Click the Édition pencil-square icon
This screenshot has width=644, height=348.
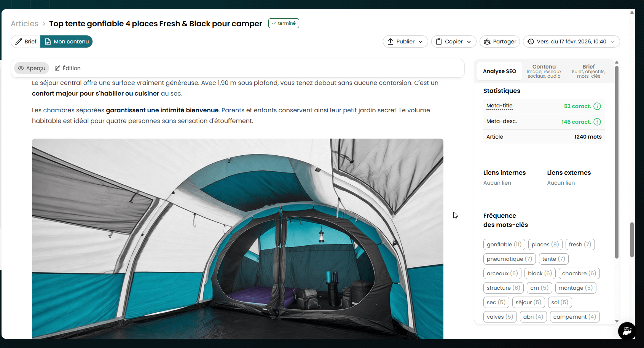tap(57, 68)
